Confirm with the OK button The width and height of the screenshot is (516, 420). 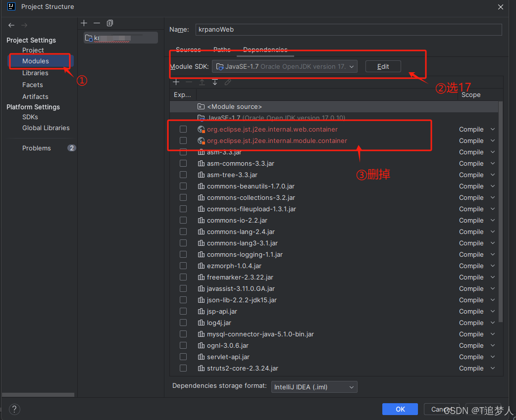coord(400,409)
